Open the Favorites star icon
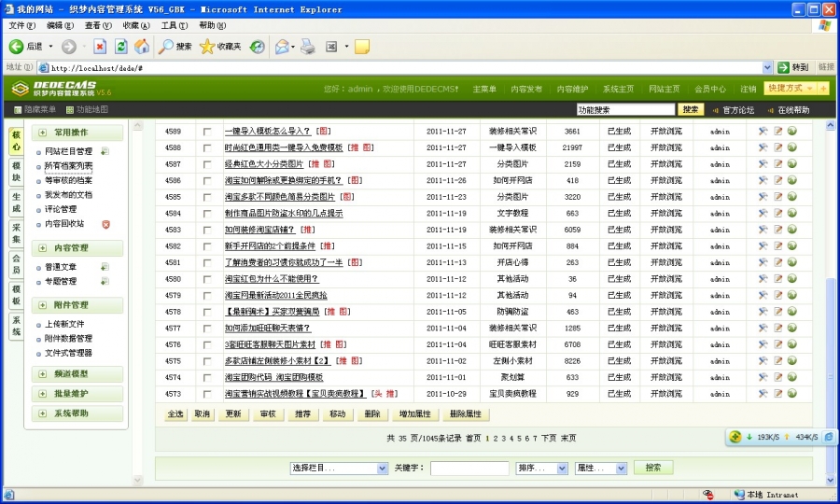Screen dimensions: 840x504 pyautogui.click(x=207, y=47)
